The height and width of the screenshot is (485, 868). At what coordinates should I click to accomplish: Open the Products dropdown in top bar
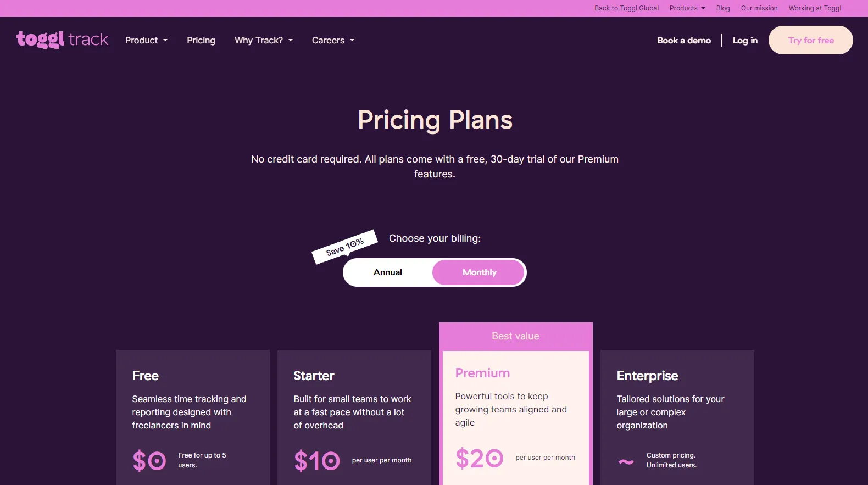pos(687,8)
